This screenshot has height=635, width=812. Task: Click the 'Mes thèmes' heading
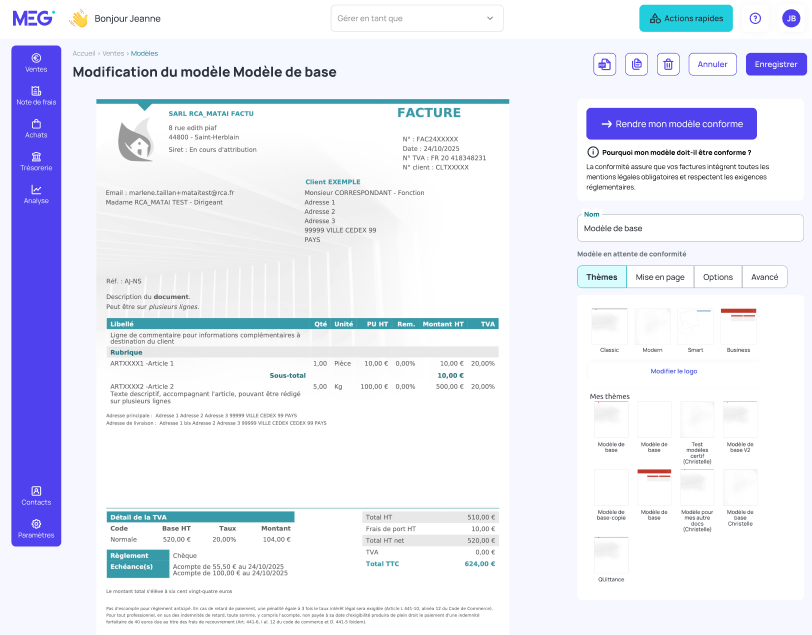coord(610,396)
